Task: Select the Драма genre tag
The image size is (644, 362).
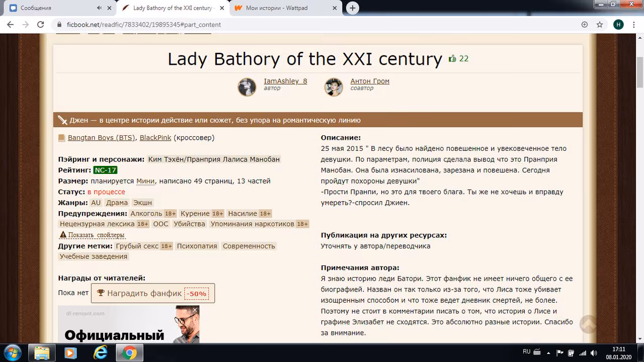Action: point(117,203)
